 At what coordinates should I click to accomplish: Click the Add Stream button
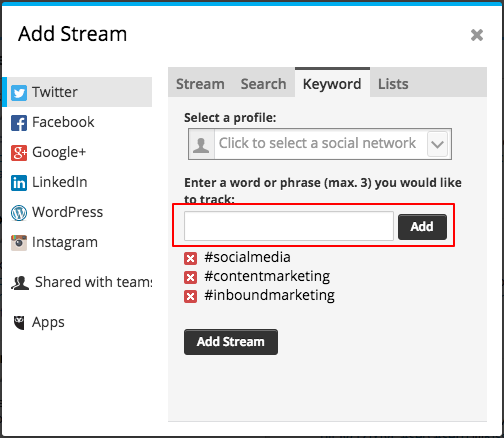(231, 342)
